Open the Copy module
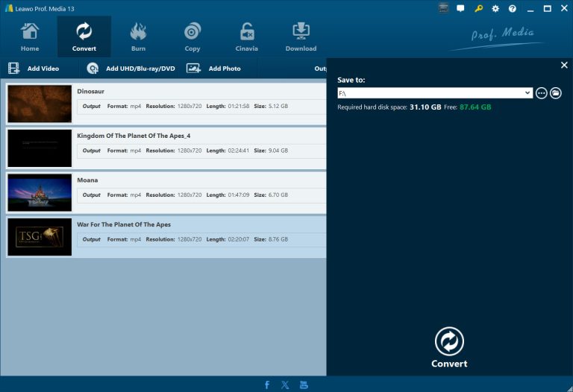Screen dimensions: 573x392 [x=192, y=37]
